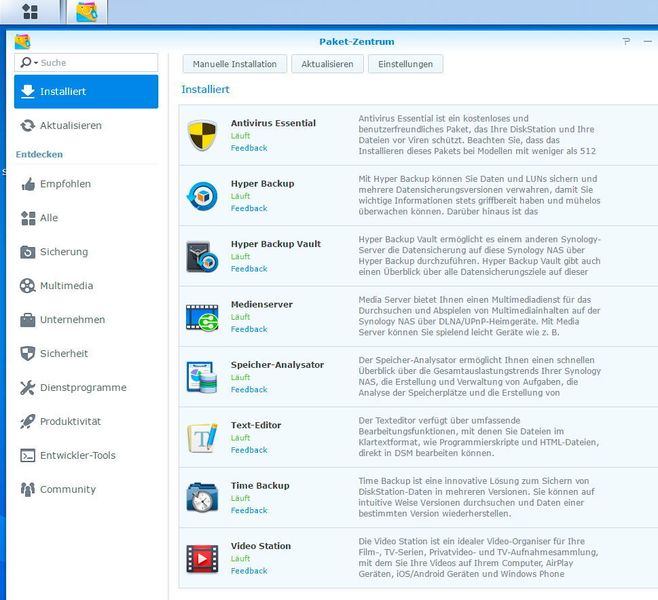Open the Sicherung category

86,252
